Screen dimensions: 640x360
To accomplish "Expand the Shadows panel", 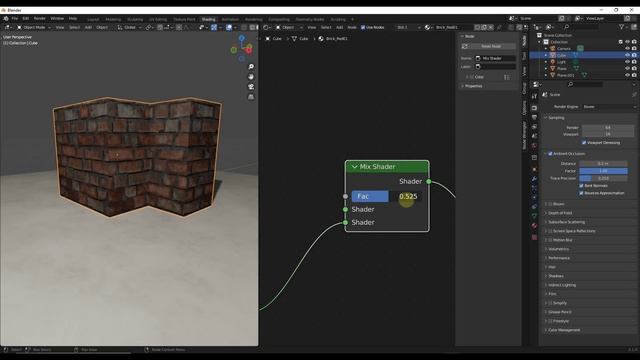I will 555,276.
